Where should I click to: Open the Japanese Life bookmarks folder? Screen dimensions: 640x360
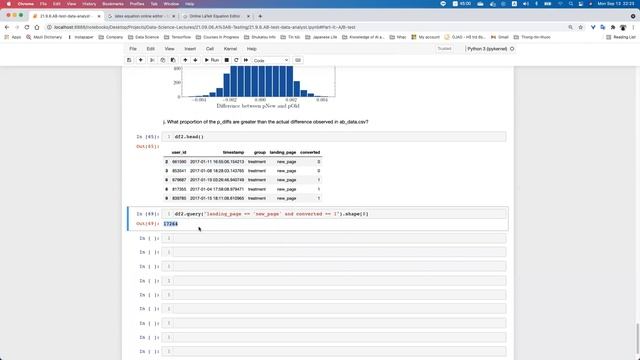coord(321,37)
